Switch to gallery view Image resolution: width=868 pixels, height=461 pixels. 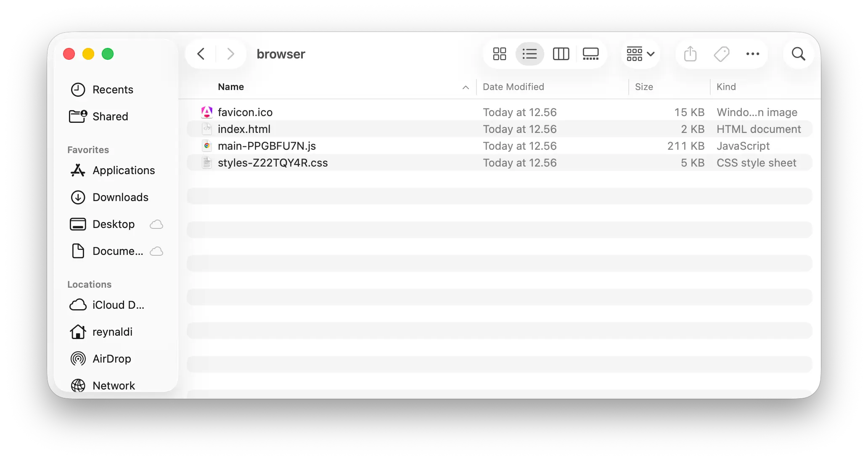(590, 54)
